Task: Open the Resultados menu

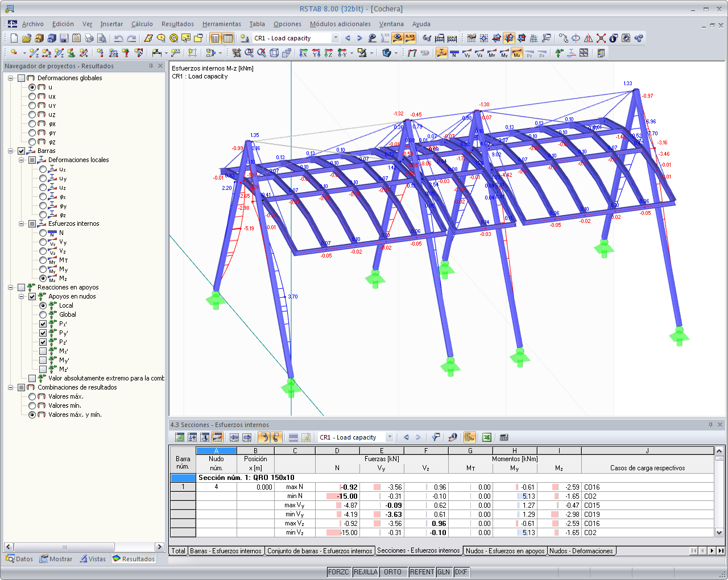Action: pos(177,24)
